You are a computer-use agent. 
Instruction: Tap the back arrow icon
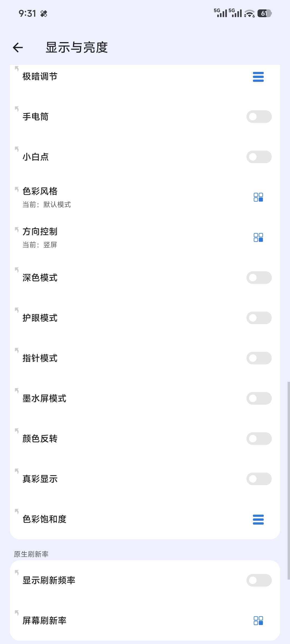click(18, 47)
